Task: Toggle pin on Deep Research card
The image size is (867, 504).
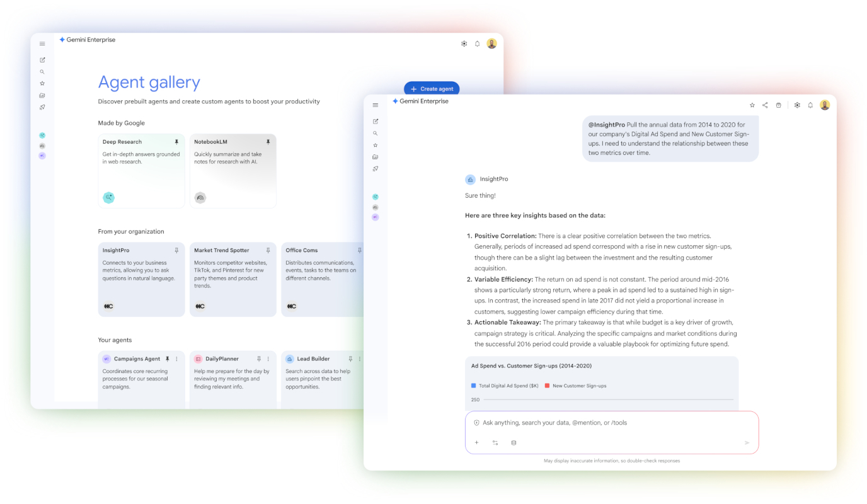Action: click(176, 142)
